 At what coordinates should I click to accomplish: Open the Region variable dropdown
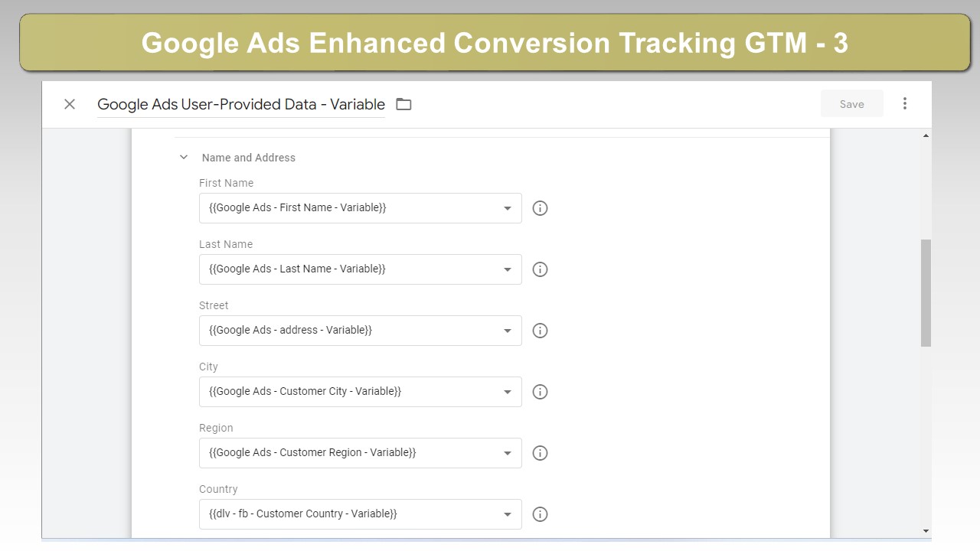tap(361, 453)
